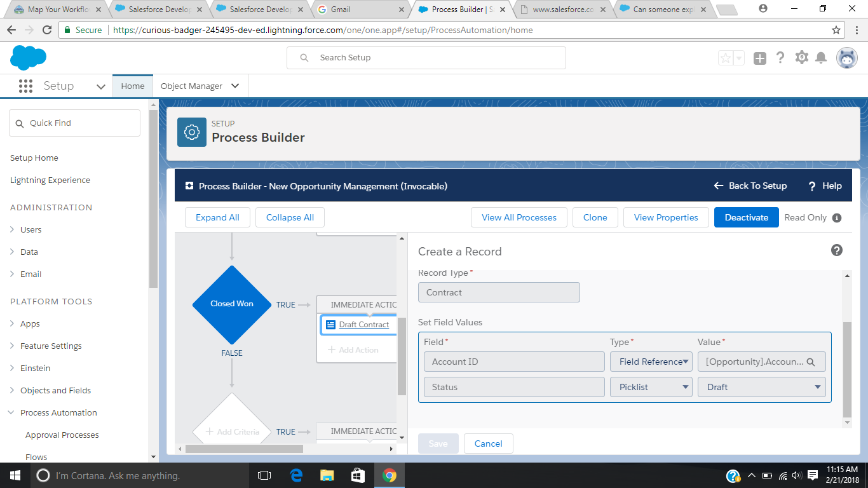This screenshot has width=868, height=488.
Task: Open the Draft Contract action
Action: pyautogui.click(x=364, y=325)
